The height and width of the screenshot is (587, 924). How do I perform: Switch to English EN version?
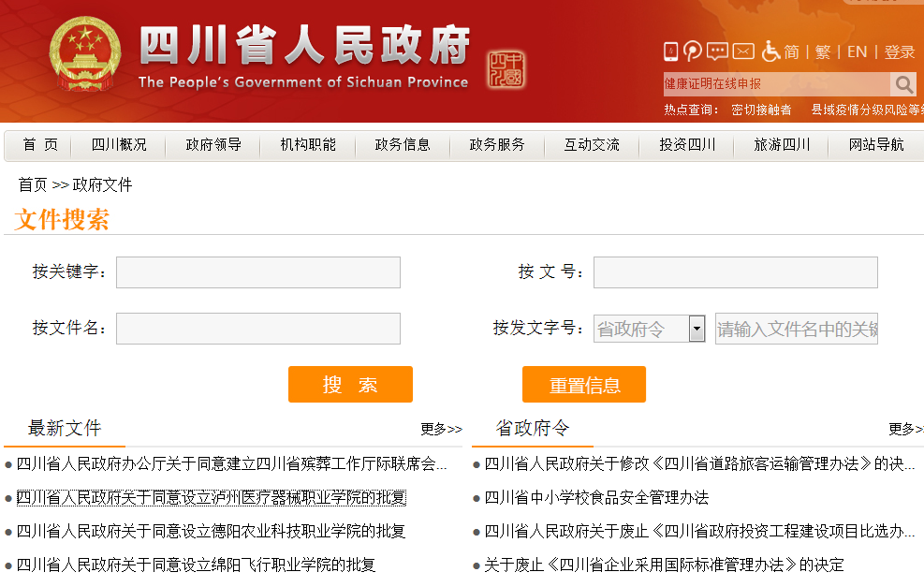[x=857, y=51]
